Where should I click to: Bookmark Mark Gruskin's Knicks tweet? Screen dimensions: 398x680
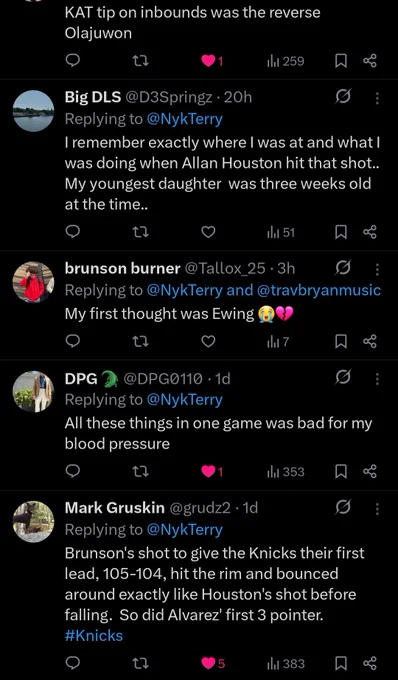[341, 664]
